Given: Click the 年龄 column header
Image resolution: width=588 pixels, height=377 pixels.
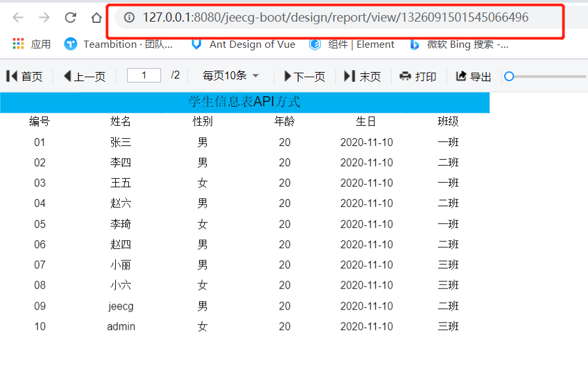Looking at the screenshot, I should pyautogui.click(x=284, y=122).
